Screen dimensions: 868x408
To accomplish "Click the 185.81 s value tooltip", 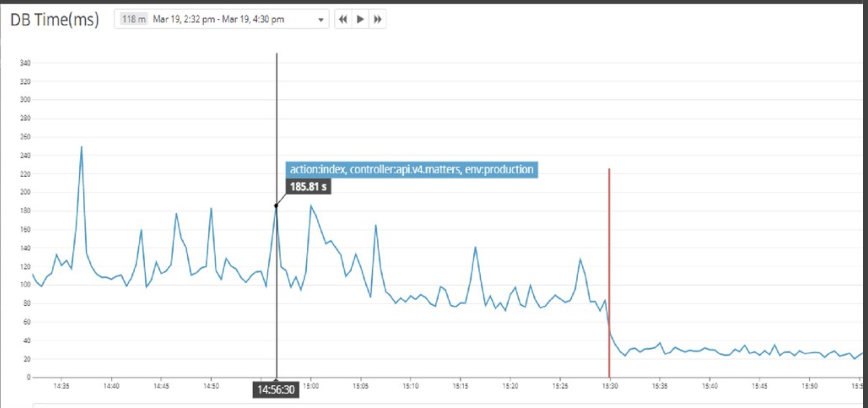I will (308, 187).
